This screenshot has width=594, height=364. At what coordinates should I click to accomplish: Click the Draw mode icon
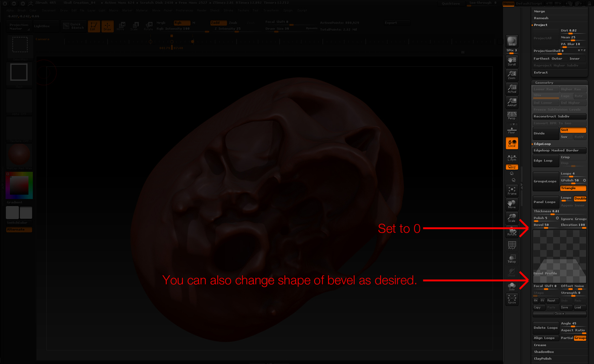click(107, 26)
